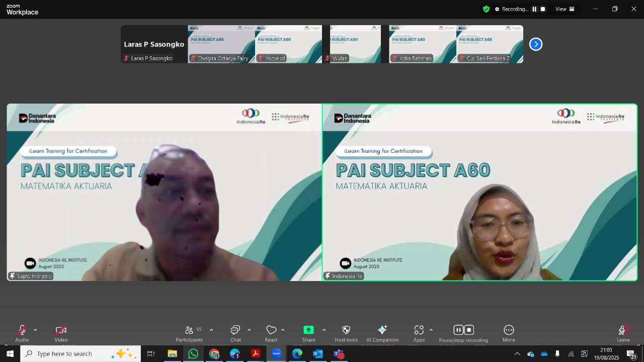Open the View menu at top
The width and height of the screenshot is (644, 362).
click(x=565, y=9)
